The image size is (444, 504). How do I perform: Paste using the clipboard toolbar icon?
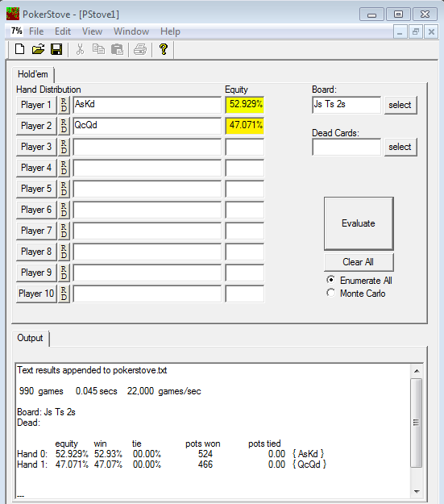[118, 49]
